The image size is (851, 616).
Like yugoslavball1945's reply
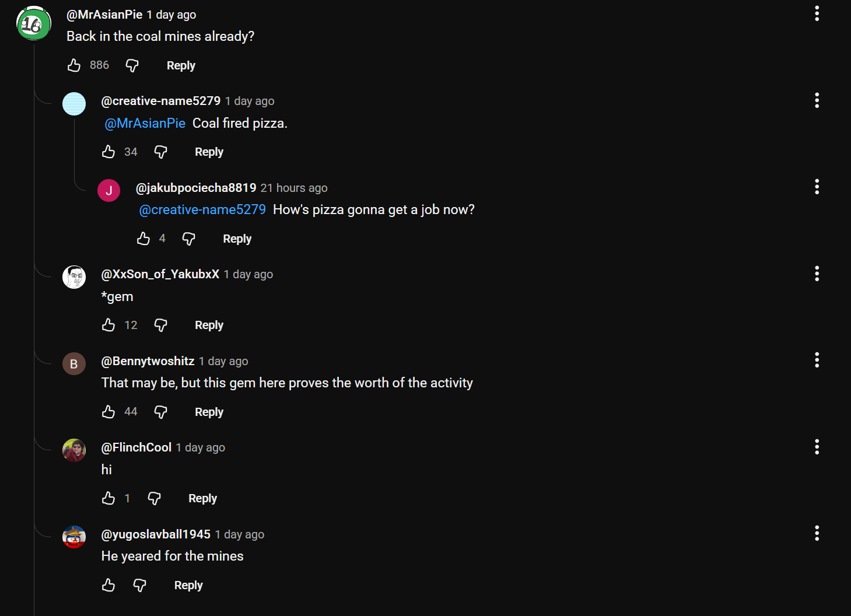coord(108,585)
